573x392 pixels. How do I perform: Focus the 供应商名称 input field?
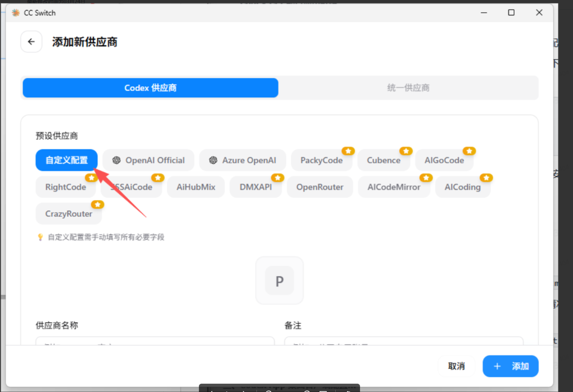155,341
